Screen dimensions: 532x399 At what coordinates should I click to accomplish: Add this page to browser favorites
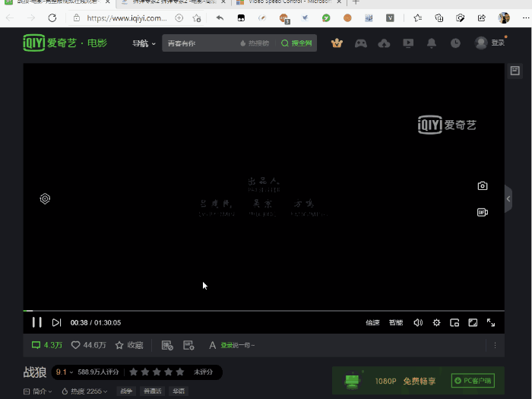click(x=196, y=18)
